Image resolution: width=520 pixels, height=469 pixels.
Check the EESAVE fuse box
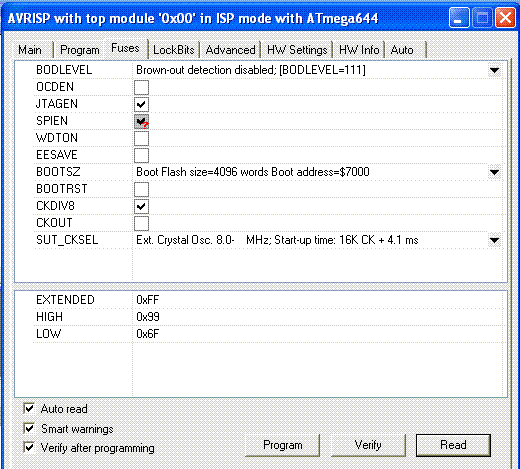[x=141, y=155]
